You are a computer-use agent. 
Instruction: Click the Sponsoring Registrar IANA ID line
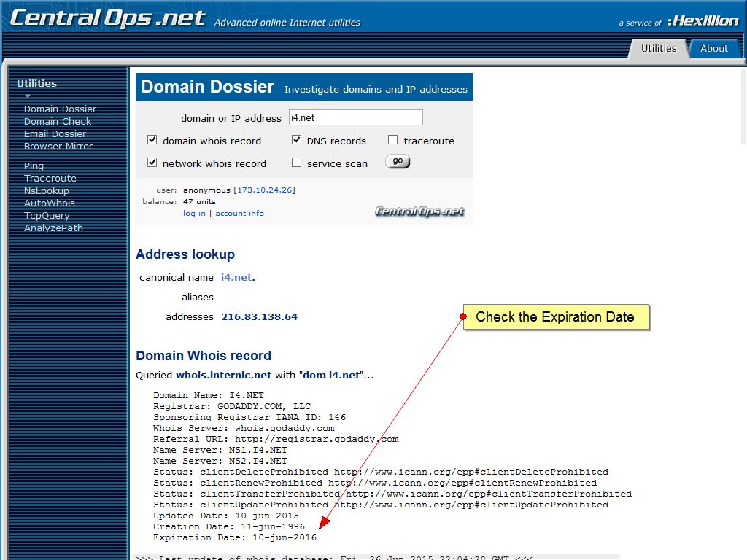click(x=249, y=417)
